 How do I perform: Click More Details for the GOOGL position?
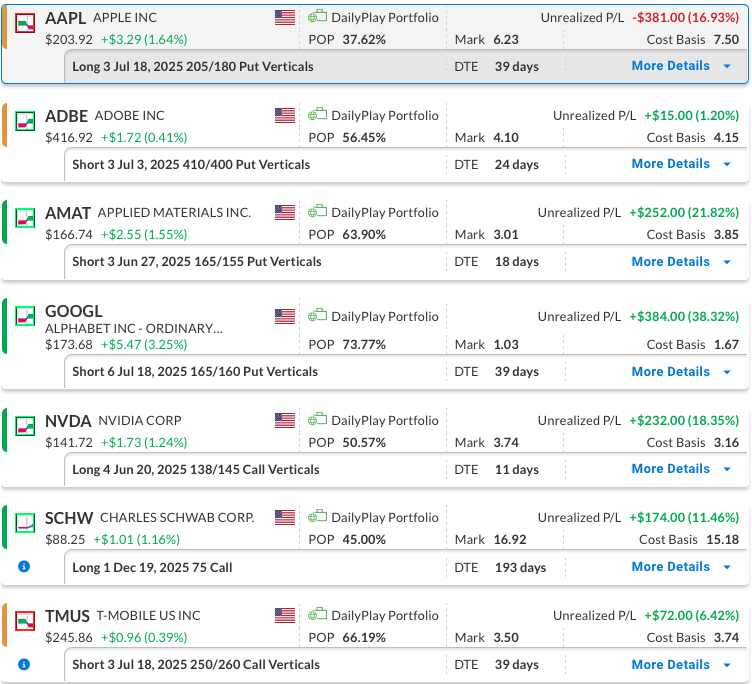pyautogui.click(x=670, y=371)
